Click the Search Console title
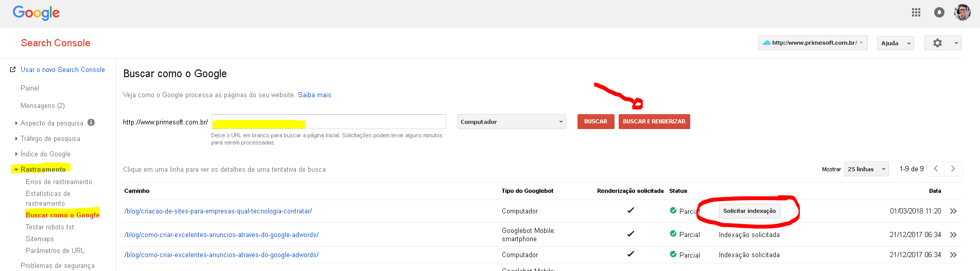980x271 pixels. tap(56, 43)
